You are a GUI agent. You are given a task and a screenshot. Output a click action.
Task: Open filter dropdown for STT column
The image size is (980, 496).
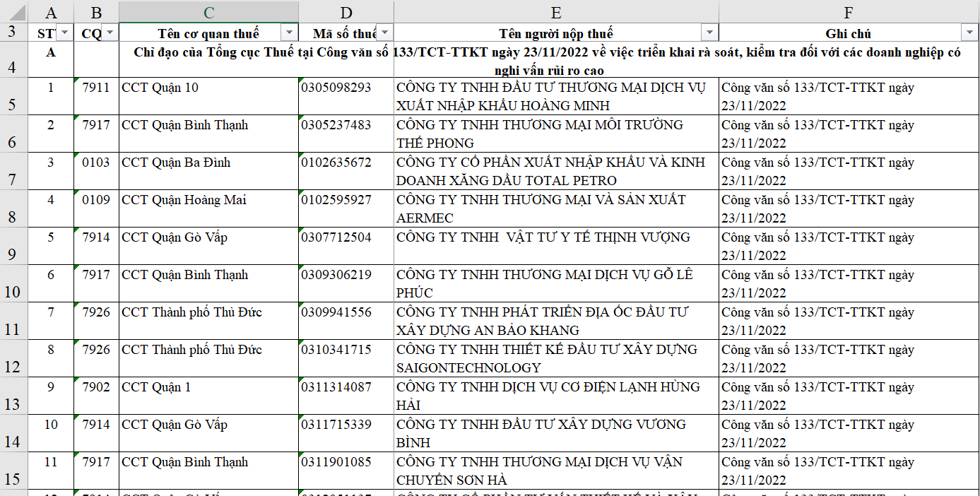(64, 33)
